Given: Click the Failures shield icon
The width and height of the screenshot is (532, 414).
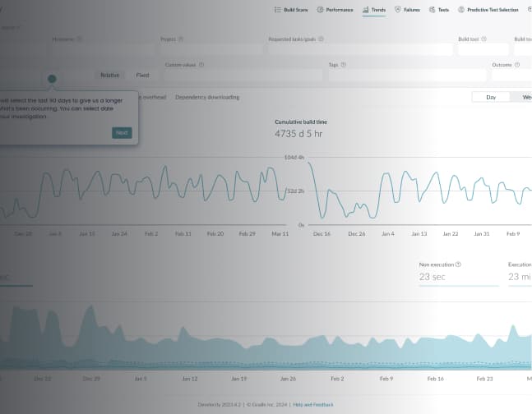Looking at the screenshot, I should pyautogui.click(x=398, y=10).
